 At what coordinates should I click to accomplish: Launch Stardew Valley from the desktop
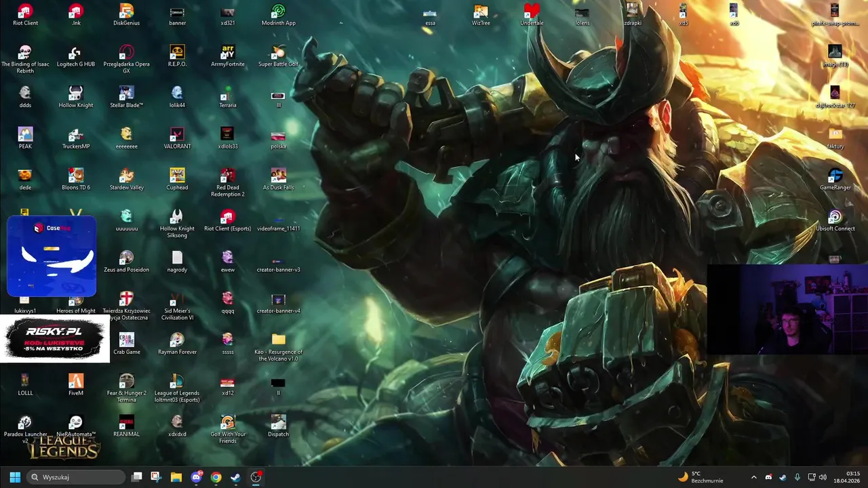point(126,180)
